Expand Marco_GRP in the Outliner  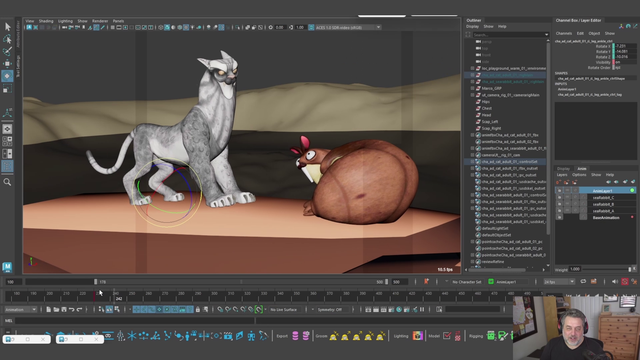[473, 88]
